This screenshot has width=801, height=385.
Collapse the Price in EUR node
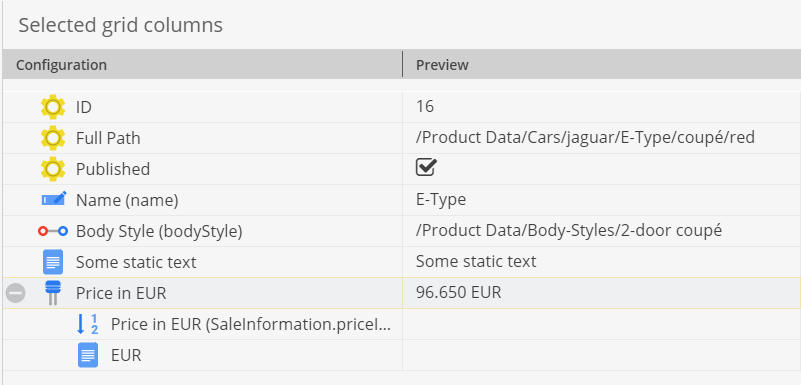15,293
